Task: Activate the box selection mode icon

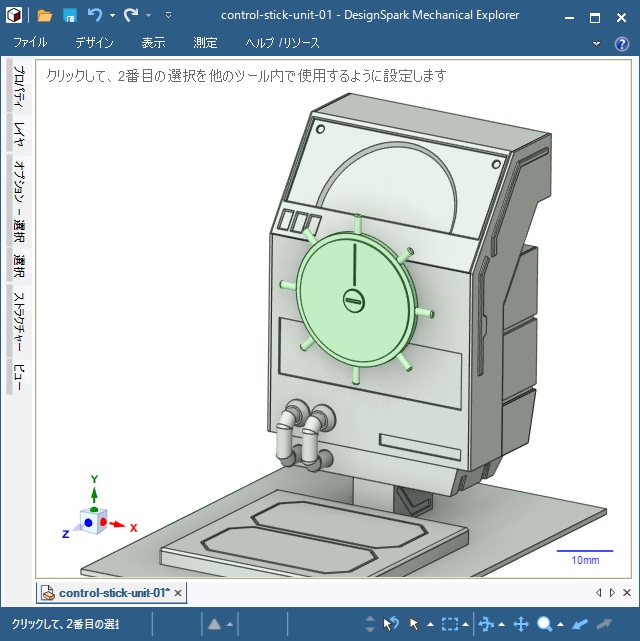Action: 450,624
